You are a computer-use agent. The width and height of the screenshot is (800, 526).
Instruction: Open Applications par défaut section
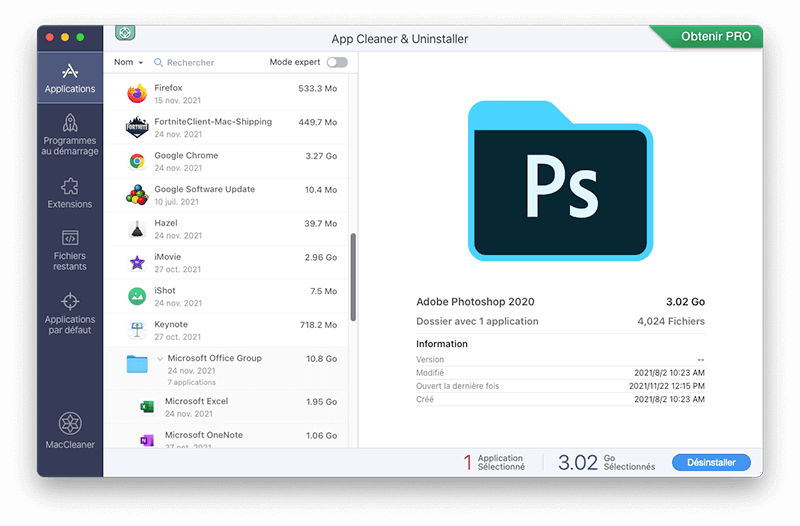pyautogui.click(x=70, y=313)
